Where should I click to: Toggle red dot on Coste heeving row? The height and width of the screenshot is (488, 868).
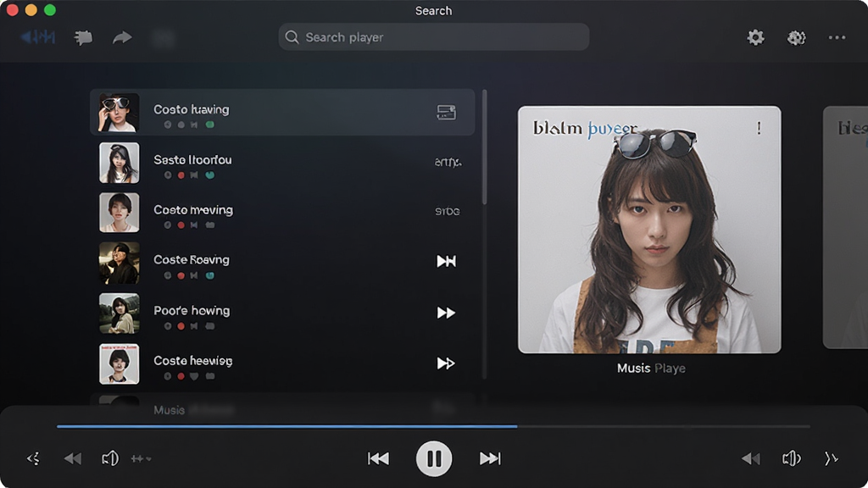pyautogui.click(x=181, y=376)
